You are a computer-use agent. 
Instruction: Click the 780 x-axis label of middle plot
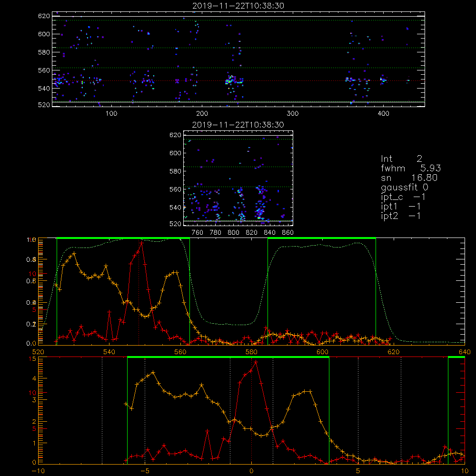click(216, 232)
